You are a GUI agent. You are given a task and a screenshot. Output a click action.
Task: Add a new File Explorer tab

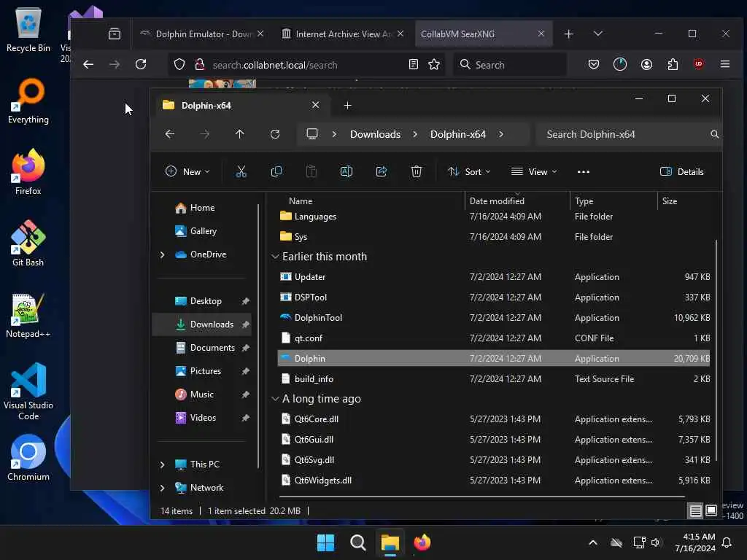(x=348, y=105)
